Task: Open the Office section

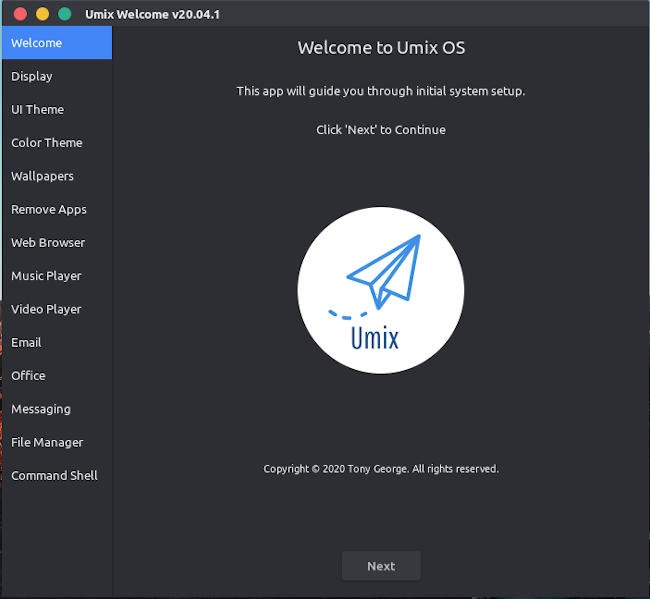Action: (57, 376)
